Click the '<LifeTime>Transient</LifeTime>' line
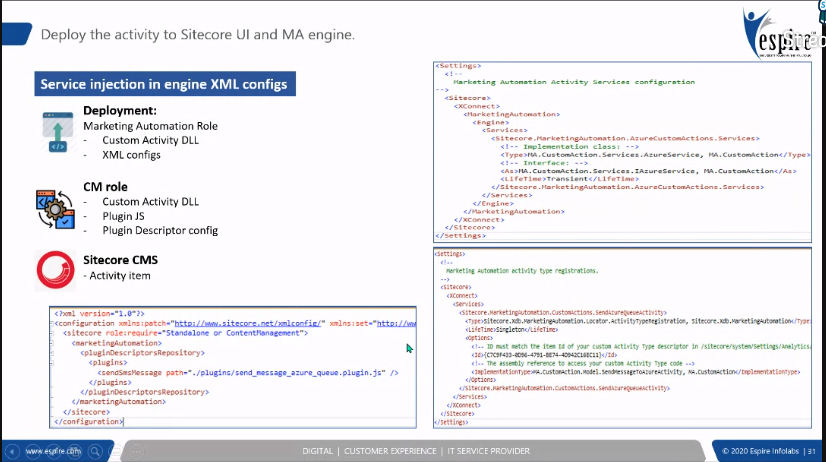 [x=569, y=179]
